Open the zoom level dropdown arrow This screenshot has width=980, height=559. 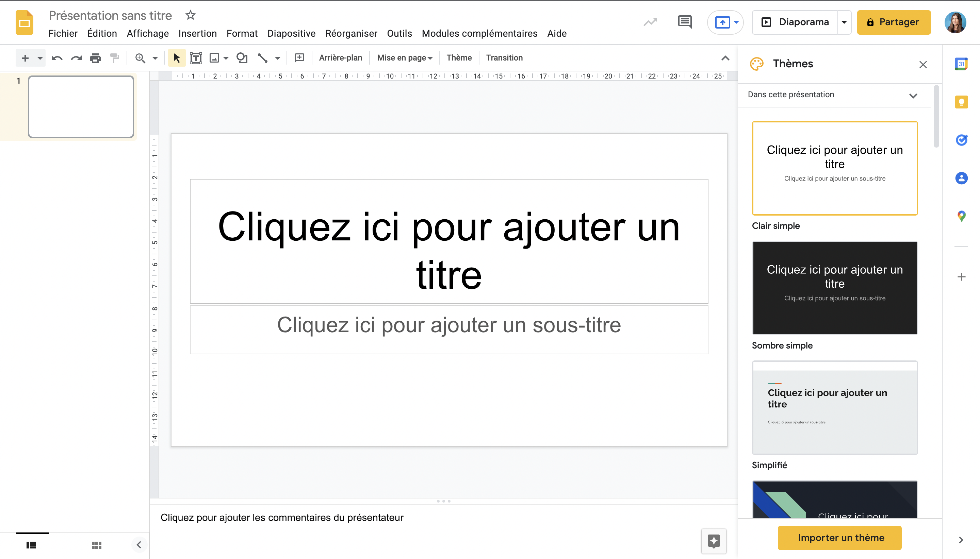click(x=155, y=58)
